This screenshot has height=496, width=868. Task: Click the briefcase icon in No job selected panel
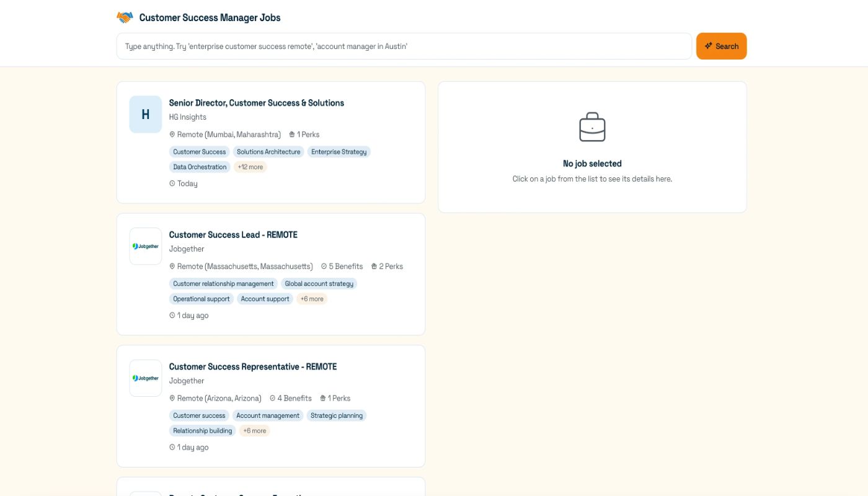pyautogui.click(x=592, y=126)
